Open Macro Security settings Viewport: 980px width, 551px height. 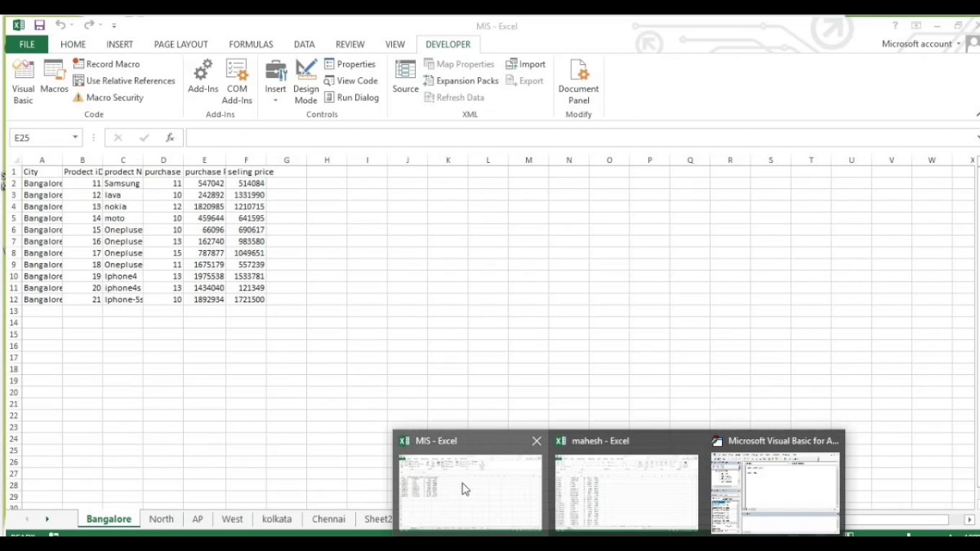click(108, 98)
